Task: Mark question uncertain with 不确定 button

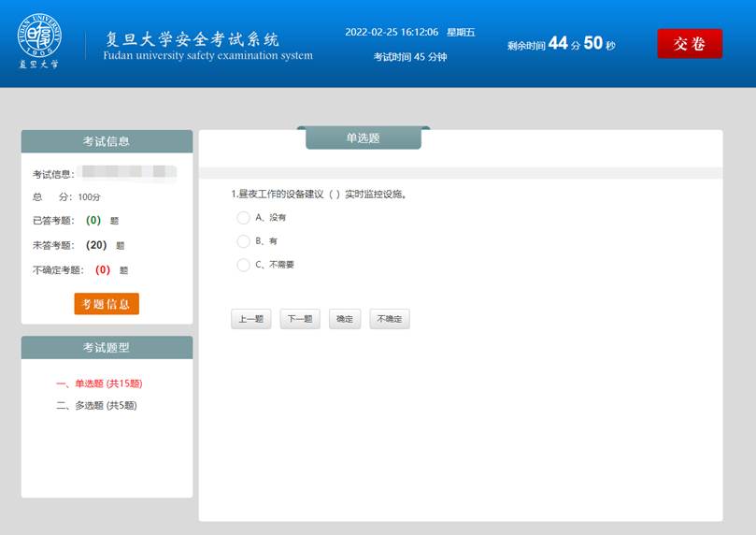Action: (389, 319)
